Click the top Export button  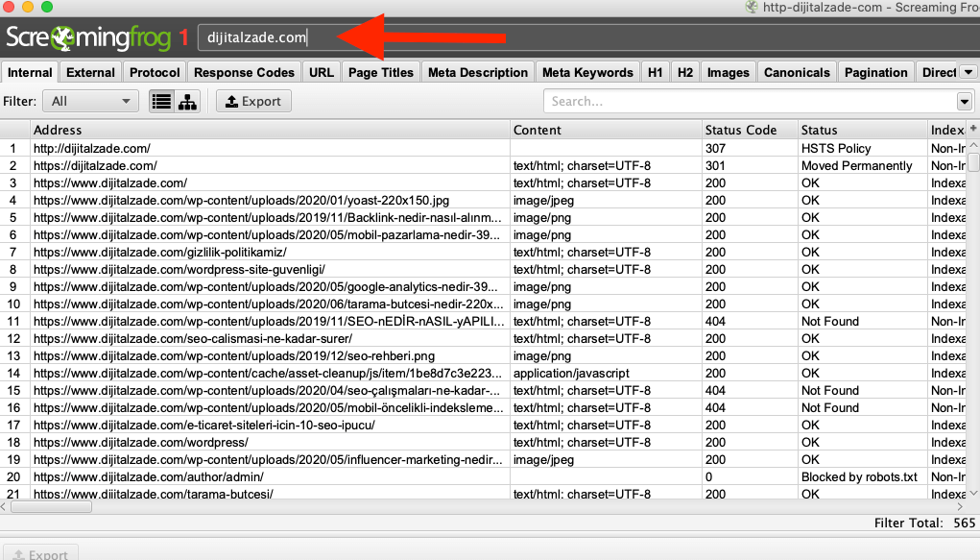click(x=253, y=102)
